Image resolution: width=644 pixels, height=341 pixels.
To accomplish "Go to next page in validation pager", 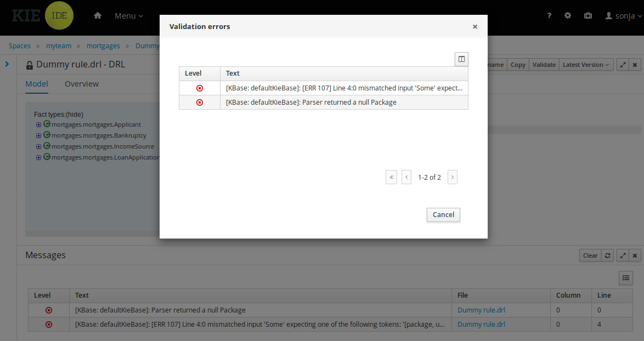I will [452, 177].
